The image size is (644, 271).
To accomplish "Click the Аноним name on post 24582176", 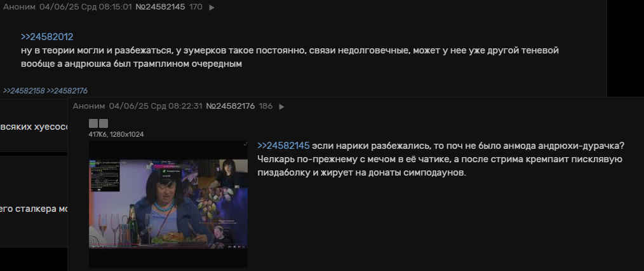I will click(89, 106).
